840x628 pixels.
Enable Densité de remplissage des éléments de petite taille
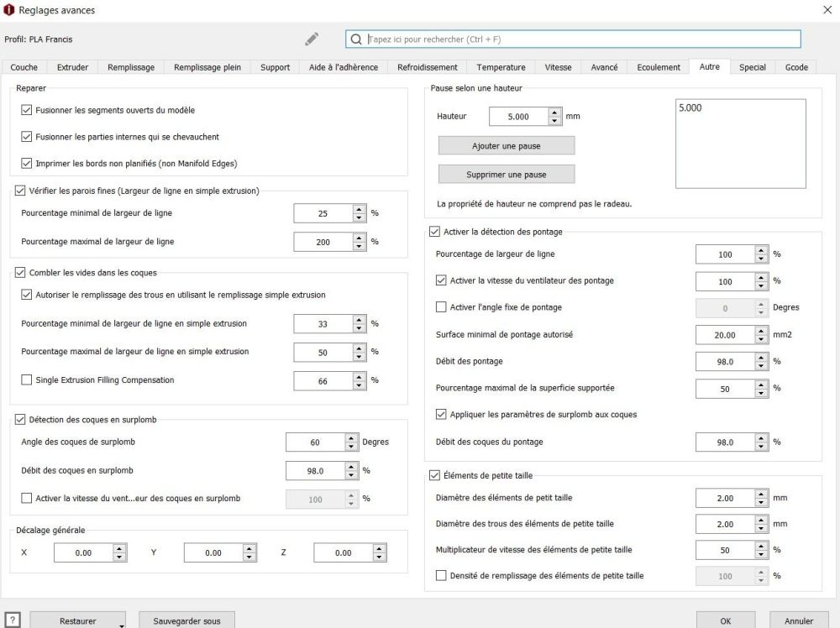tap(441, 576)
